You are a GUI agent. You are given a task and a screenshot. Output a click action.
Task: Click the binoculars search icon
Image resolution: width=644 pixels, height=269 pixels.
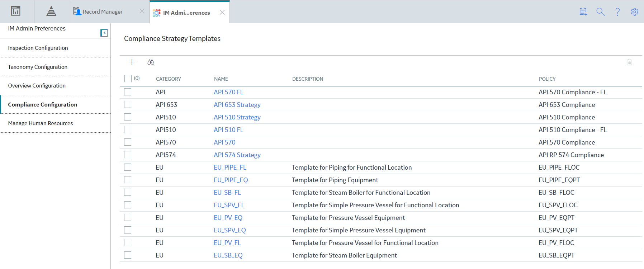click(x=151, y=62)
